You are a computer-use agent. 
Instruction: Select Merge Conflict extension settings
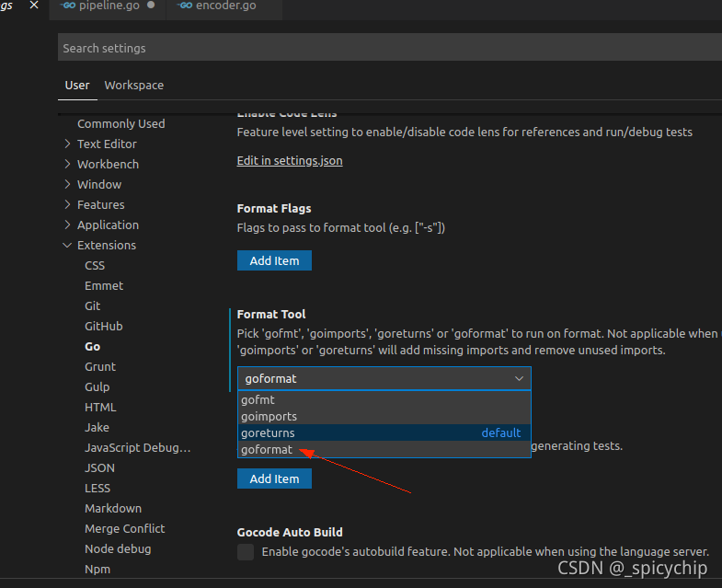click(x=125, y=529)
